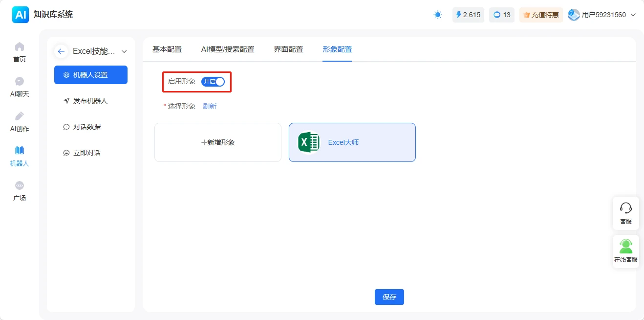Screen dimensions: 644x320
Task: Click the brightness theme icon
Action: pos(438,15)
